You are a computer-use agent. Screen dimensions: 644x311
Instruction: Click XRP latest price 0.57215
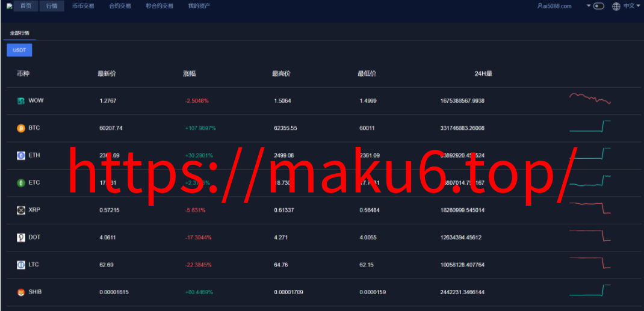click(110, 210)
